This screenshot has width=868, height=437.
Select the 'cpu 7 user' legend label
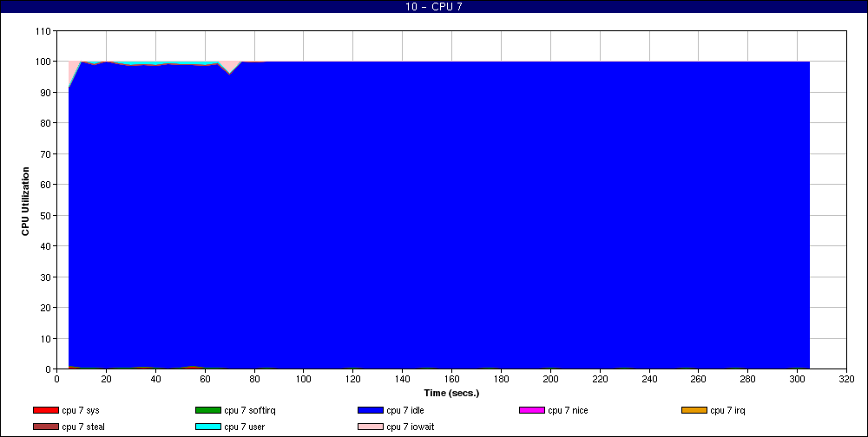pyautogui.click(x=244, y=427)
